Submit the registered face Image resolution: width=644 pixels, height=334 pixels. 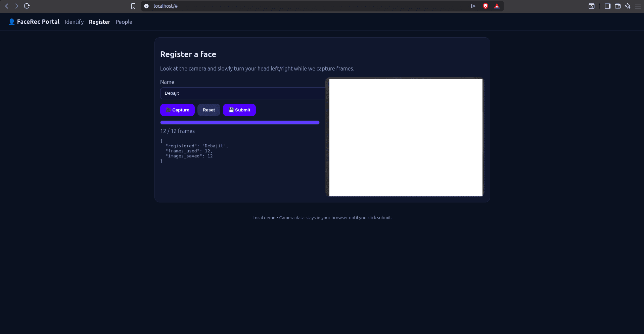tap(239, 110)
